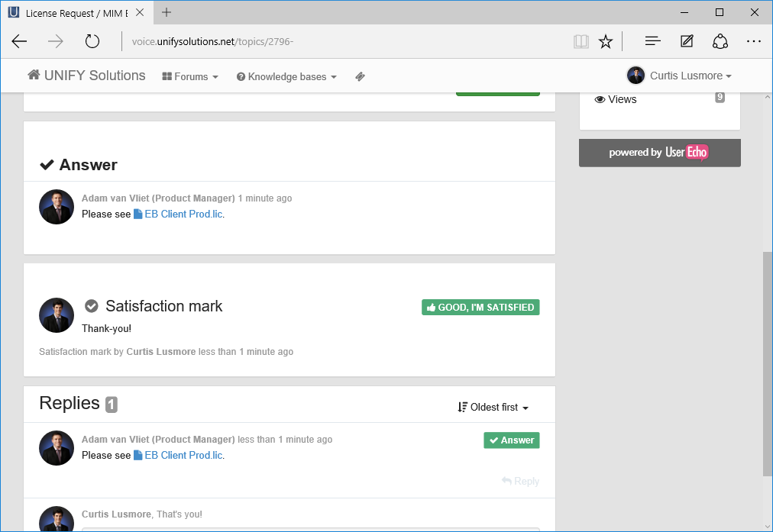This screenshot has width=773, height=532.
Task: Click the browser forward arrow
Action: (x=55, y=41)
